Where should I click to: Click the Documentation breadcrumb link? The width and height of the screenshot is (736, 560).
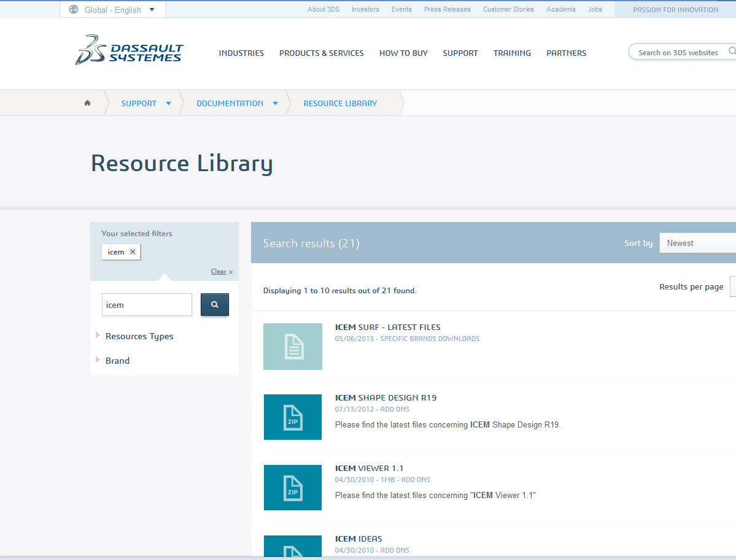point(230,104)
